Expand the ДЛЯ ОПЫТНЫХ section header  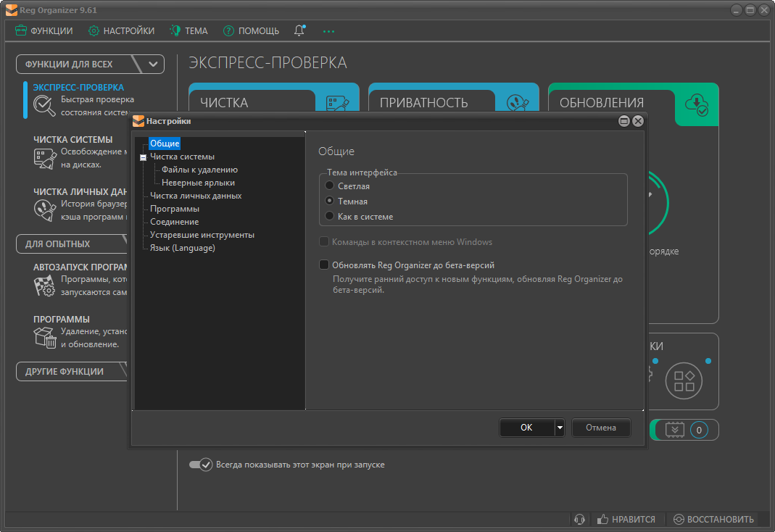tap(72, 244)
